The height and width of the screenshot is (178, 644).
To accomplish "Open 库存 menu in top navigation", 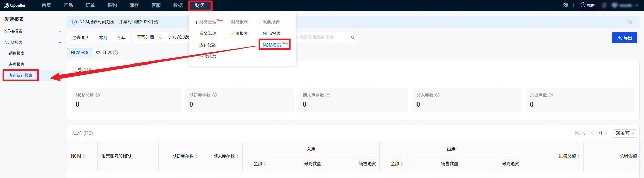I will coord(134,5).
